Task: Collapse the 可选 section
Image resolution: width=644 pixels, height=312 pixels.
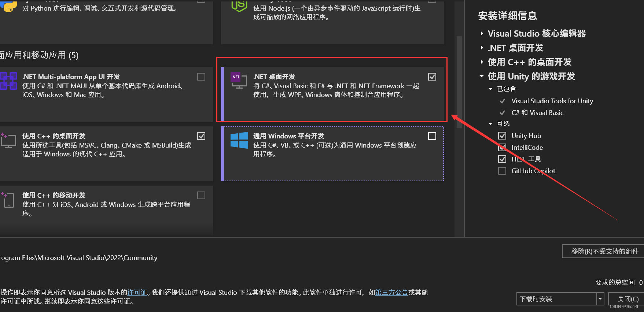Action: (x=490, y=124)
